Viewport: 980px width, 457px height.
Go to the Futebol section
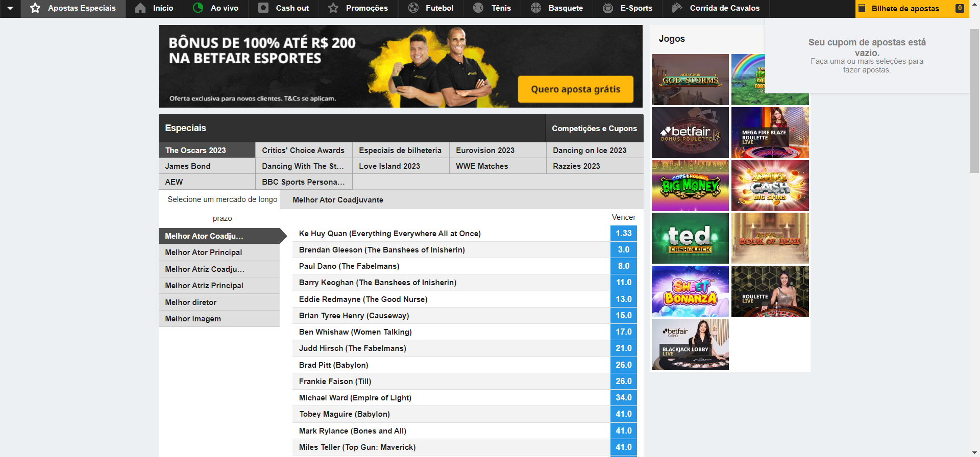point(431,8)
